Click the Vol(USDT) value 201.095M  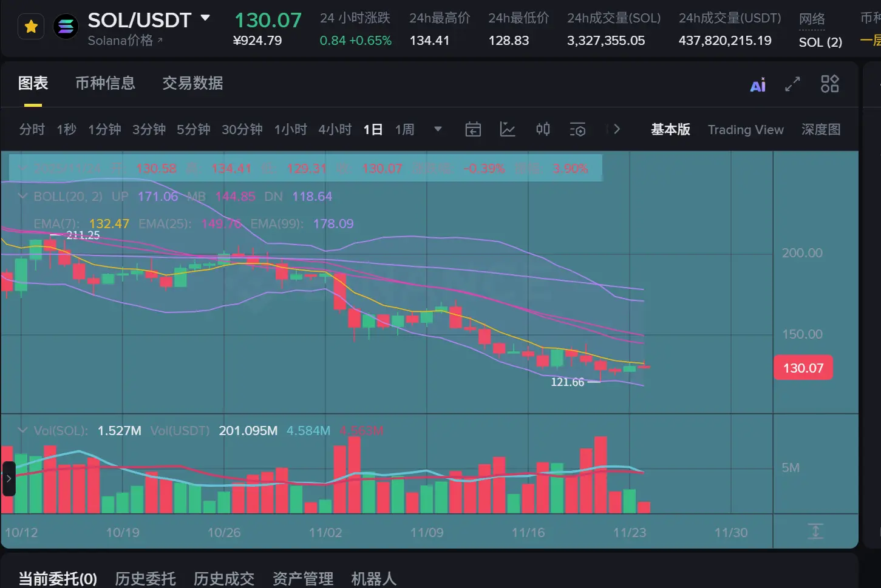(x=248, y=431)
